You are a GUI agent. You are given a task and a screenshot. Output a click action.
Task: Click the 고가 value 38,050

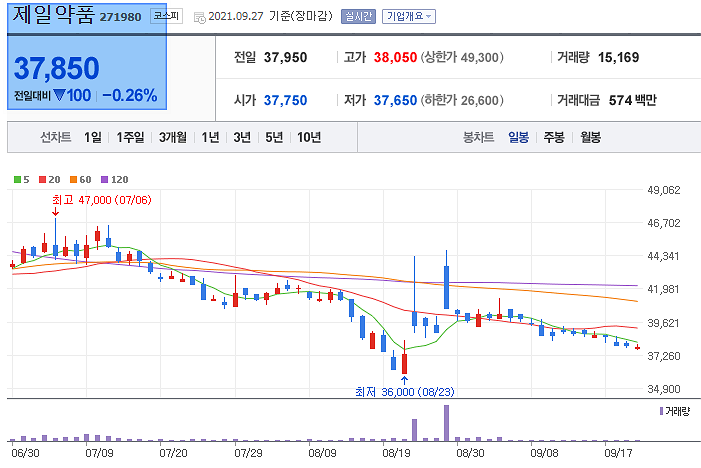point(395,57)
